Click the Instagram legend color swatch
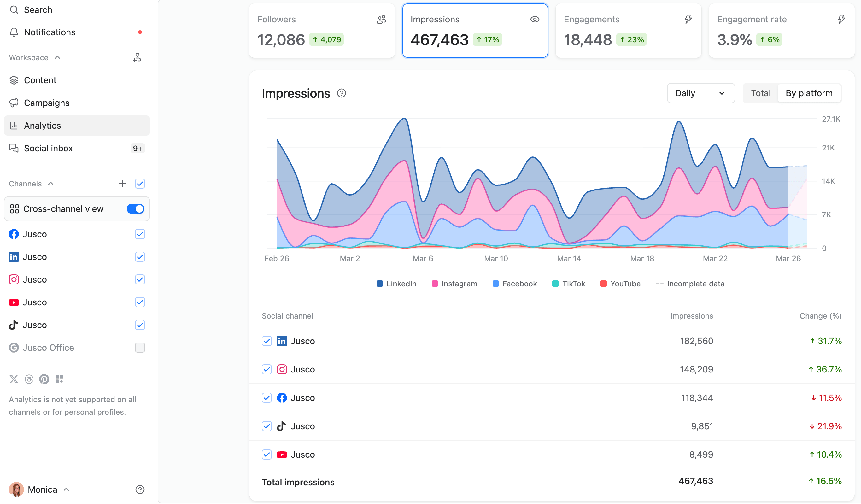This screenshot has width=861, height=504. (435, 284)
